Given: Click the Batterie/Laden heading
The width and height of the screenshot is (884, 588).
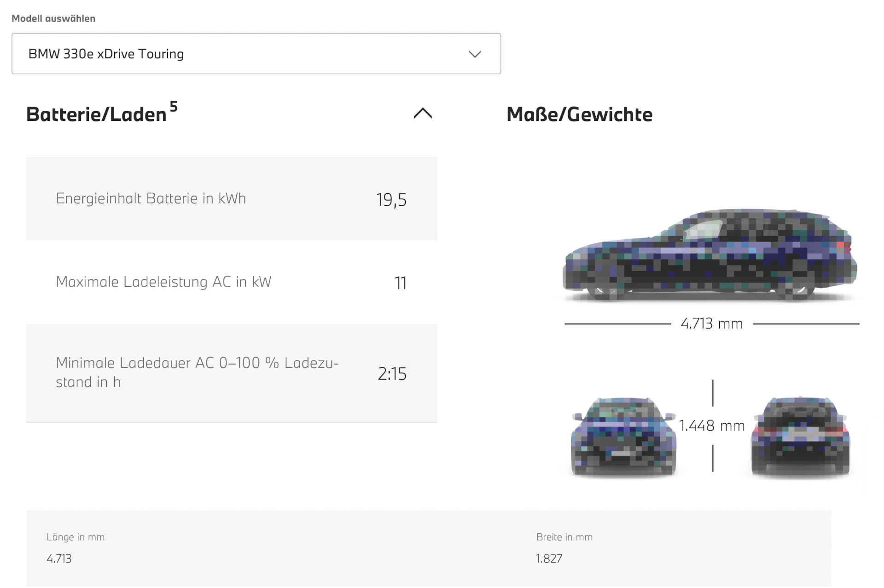Looking at the screenshot, I should pyautogui.click(x=96, y=115).
